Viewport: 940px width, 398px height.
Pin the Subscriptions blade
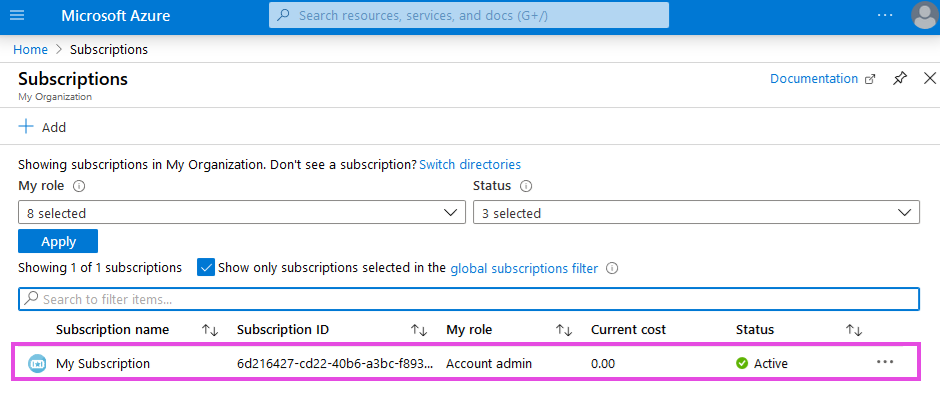click(900, 79)
